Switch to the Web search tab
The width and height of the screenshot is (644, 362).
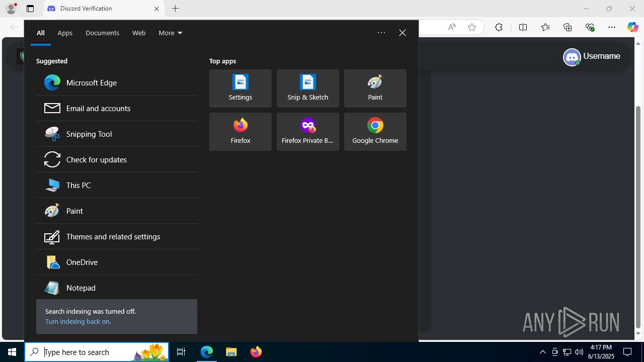pos(139,33)
